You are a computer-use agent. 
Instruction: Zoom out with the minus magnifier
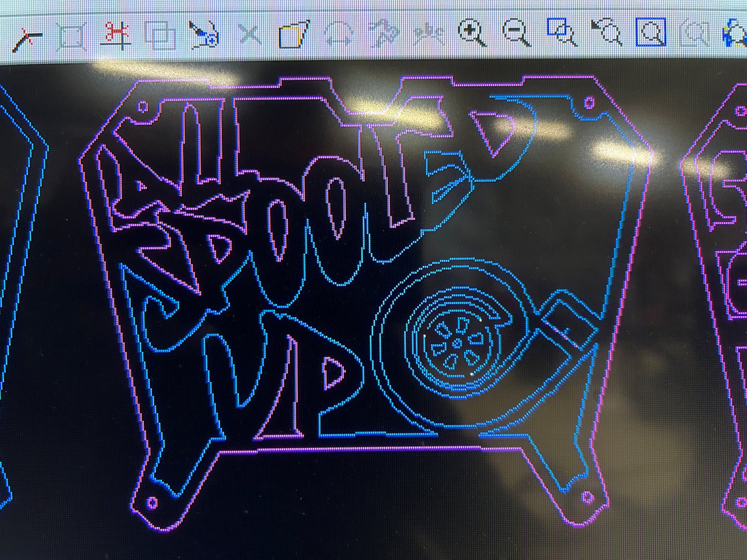[x=516, y=34]
